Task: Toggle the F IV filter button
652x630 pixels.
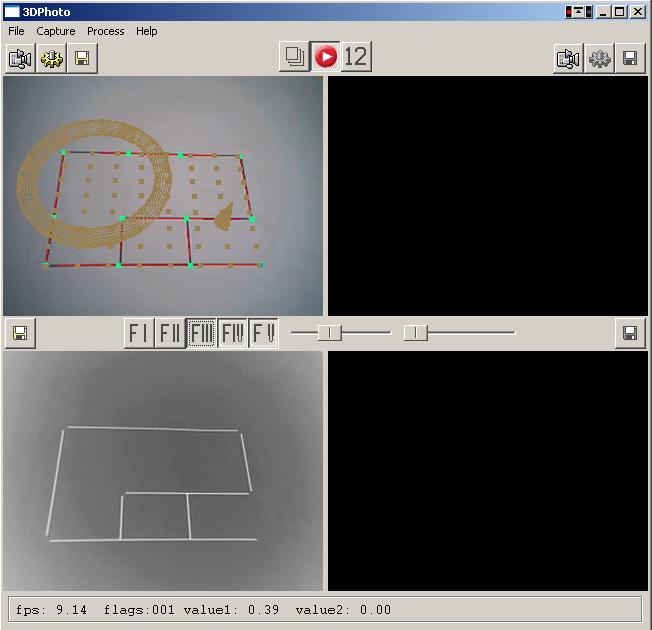Action: pos(232,333)
